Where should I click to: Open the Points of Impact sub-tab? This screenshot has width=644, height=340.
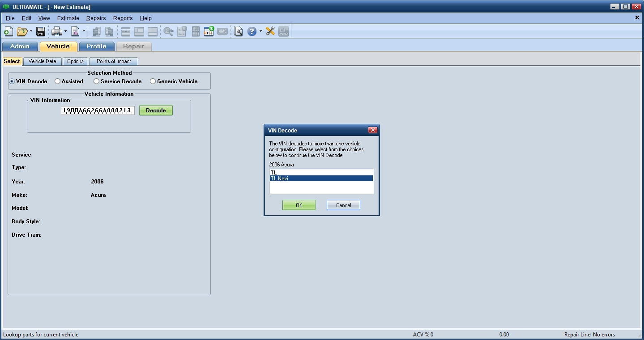[114, 61]
